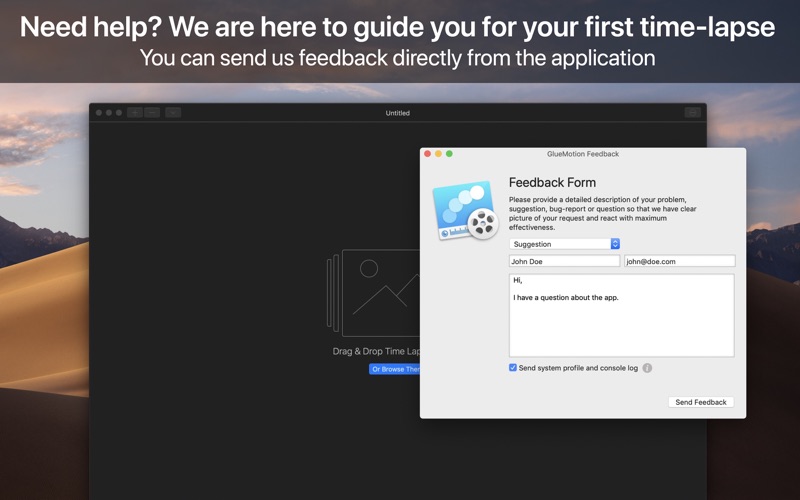Click the GlueMotion app icon in Feedback Form

click(x=465, y=210)
